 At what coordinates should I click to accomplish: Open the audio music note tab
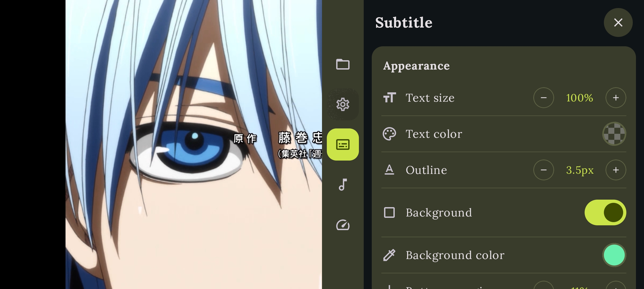coord(343,185)
